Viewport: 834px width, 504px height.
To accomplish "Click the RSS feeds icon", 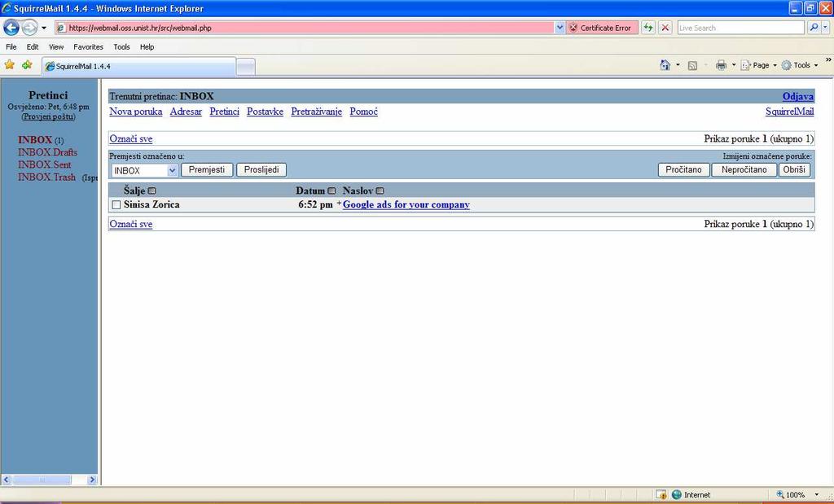I will [x=692, y=65].
